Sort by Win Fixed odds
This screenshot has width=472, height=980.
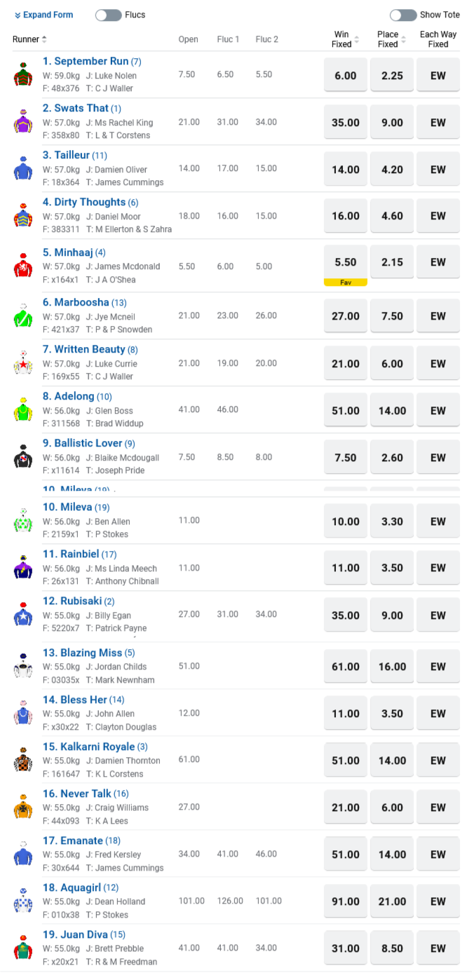(345, 39)
